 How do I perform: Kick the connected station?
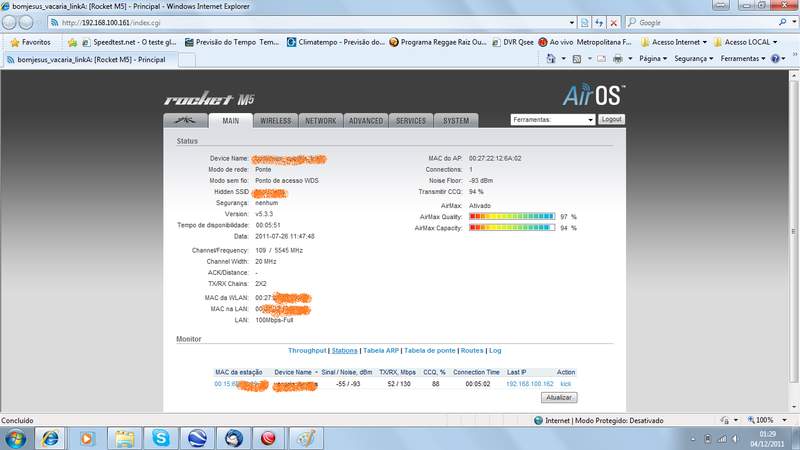(x=565, y=384)
